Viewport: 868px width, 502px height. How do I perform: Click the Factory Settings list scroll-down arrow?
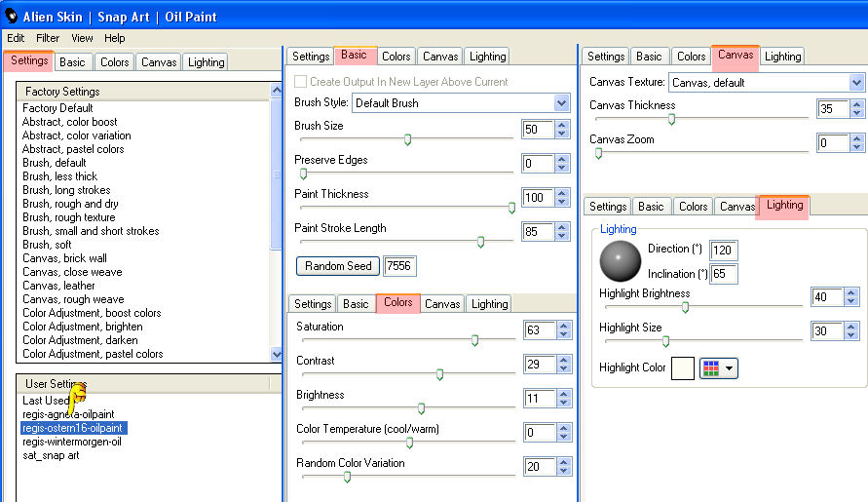point(277,354)
